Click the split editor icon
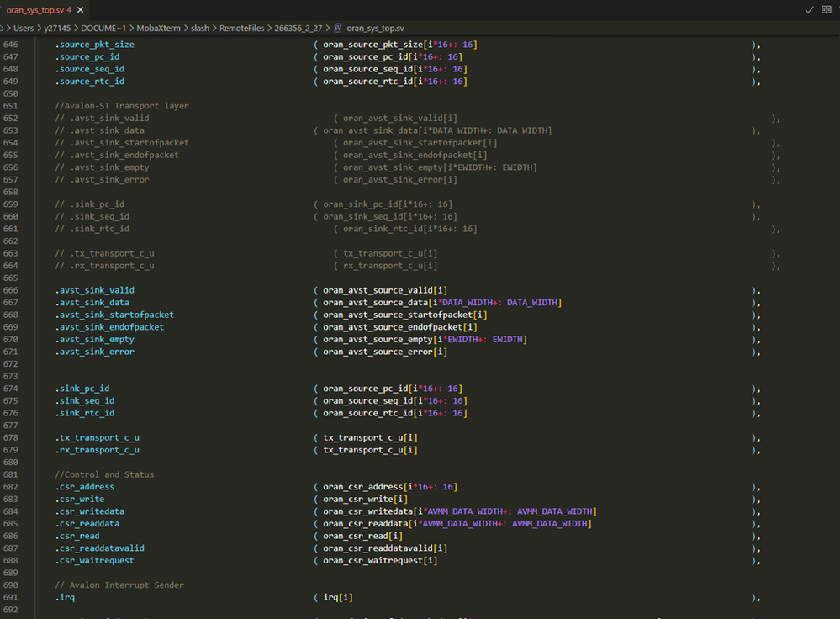This screenshot has width=840, height=619. 826,10
